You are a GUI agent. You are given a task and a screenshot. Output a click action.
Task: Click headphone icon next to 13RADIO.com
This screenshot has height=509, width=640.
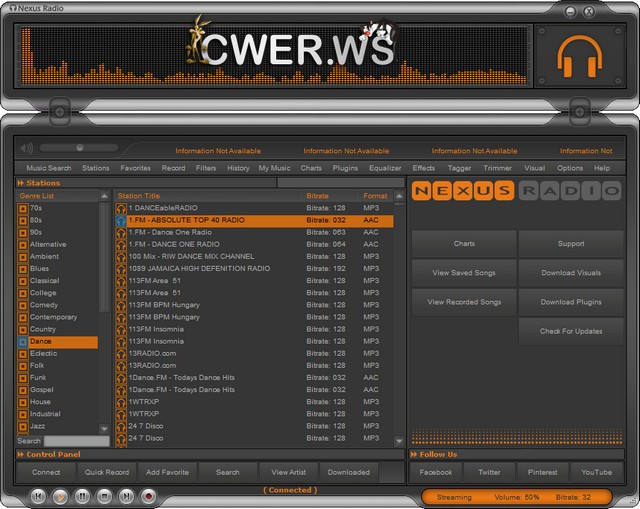(121, 353)
